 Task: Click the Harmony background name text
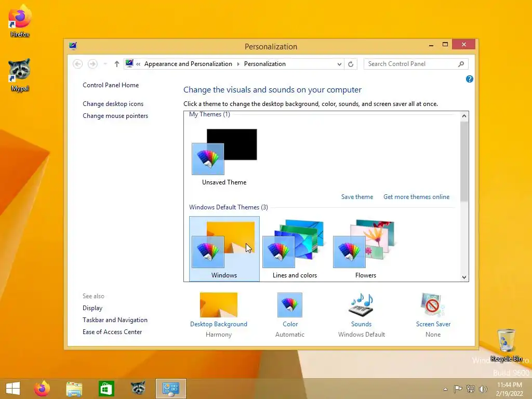(x=219, y=335)
